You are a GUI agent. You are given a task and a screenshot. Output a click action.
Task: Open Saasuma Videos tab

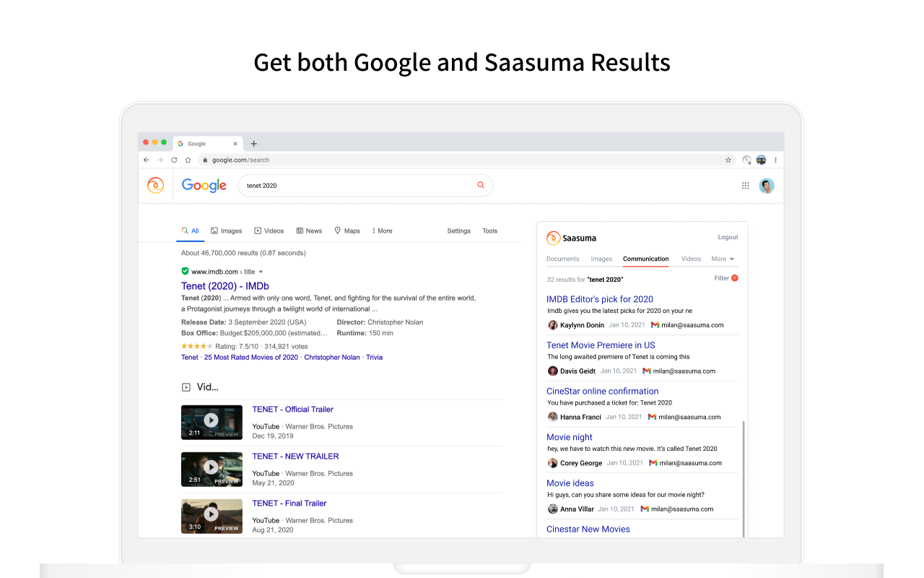point(691,259)
